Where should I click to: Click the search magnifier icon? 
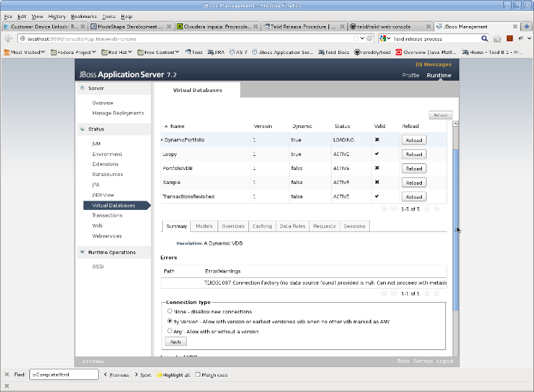(x=485, y=39)
